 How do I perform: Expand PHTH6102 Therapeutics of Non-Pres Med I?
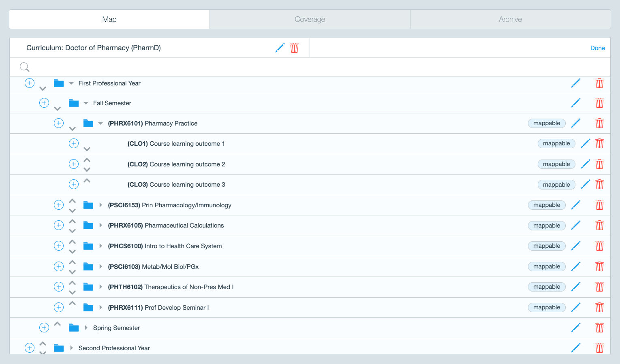coord(100,287)
